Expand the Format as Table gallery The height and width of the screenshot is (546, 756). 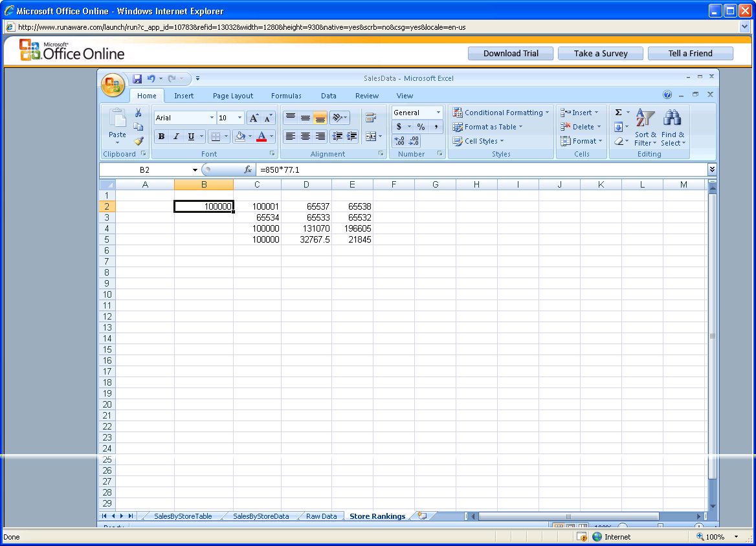click(x=487, y=127)
